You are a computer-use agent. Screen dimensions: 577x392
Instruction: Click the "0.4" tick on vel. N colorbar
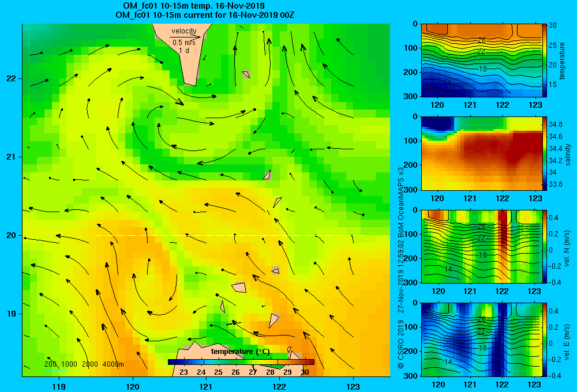point(553,218)
